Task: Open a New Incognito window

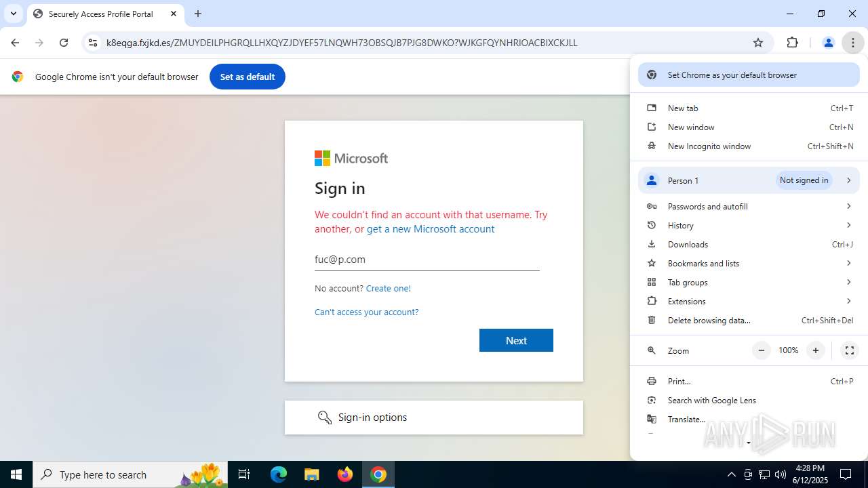Action: click(x=749, y=146)
